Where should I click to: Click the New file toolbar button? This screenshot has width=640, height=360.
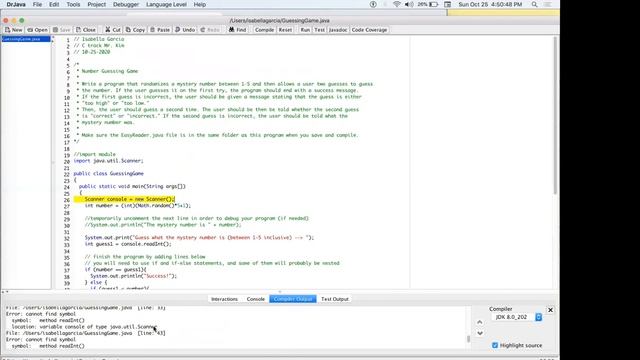[x=13, y=30]
